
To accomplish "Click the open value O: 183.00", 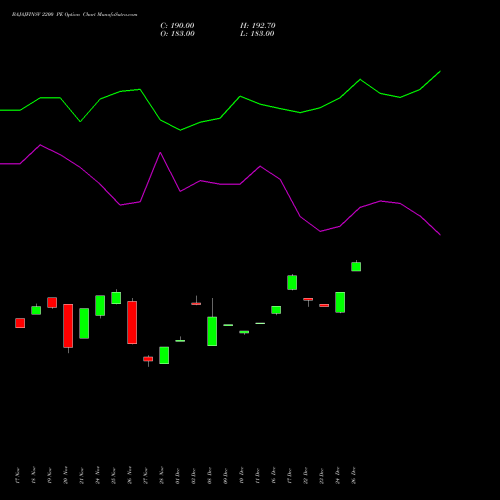I will pos(177,34).
